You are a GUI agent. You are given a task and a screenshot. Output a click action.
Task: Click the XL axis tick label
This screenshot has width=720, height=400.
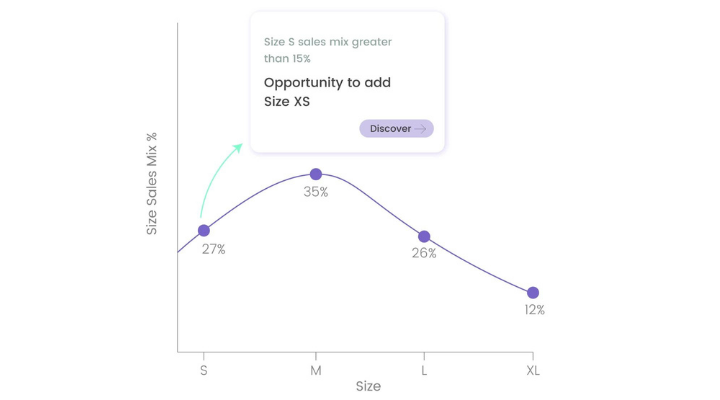[533, 370]
